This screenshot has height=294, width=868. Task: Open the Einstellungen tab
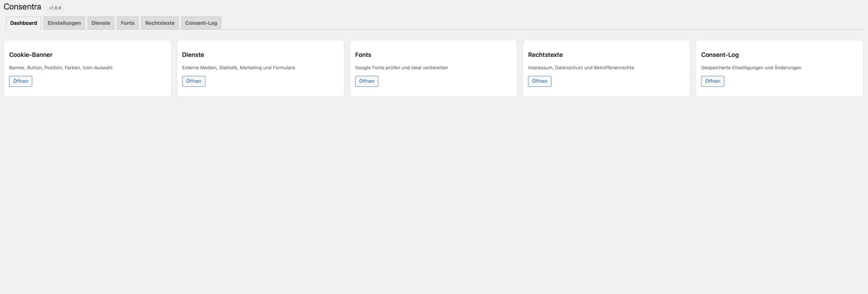pos(64,23)
